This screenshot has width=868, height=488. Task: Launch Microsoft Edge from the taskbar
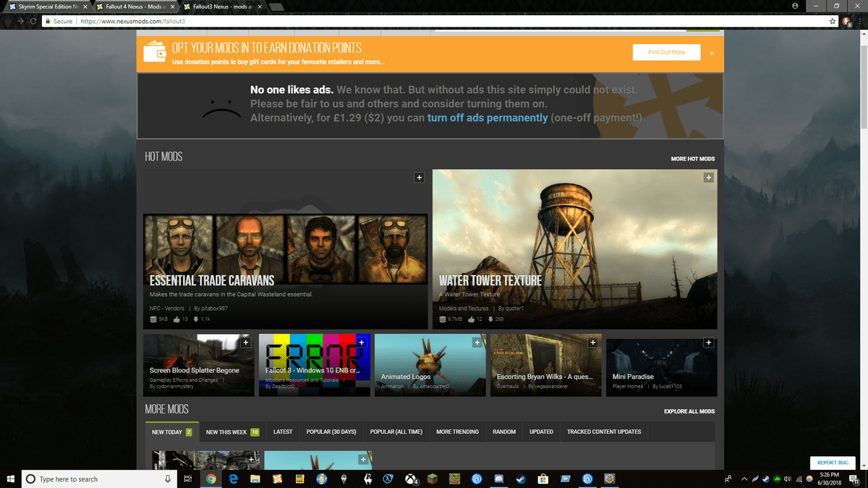[233, 479]
